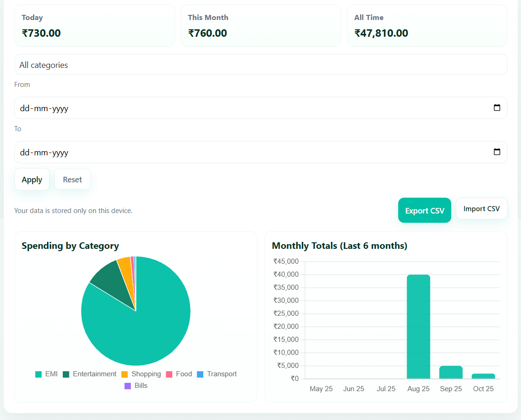Click the Transport legend color marker

tap(200, 374)
